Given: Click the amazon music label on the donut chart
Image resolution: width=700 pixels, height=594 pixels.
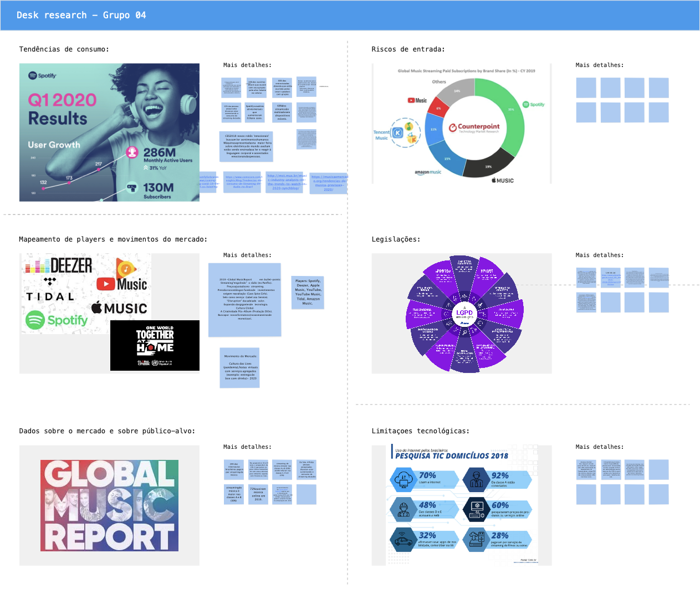Looking at the screenshot, I should coord(428,172).
